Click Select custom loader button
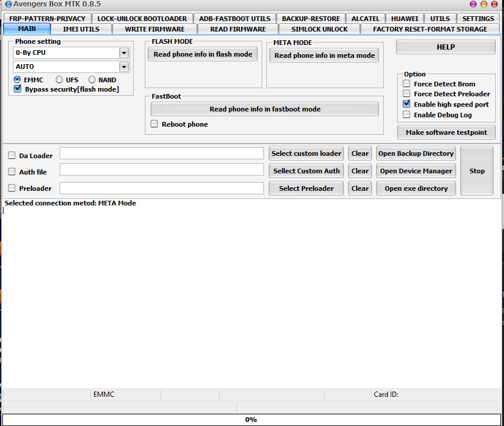The height and width of the screenshot is (426, 504). coord(307,153)
